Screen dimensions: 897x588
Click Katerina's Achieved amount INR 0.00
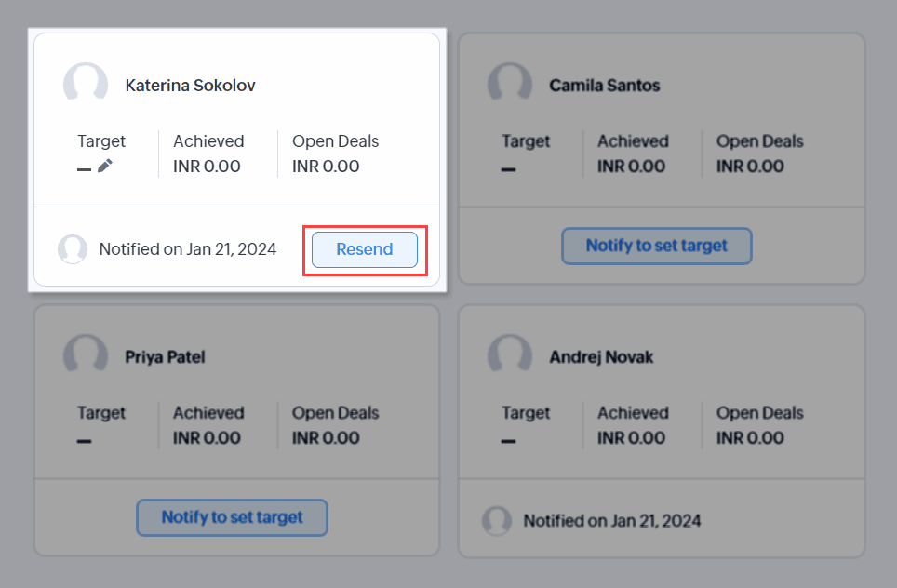point(207,167)
